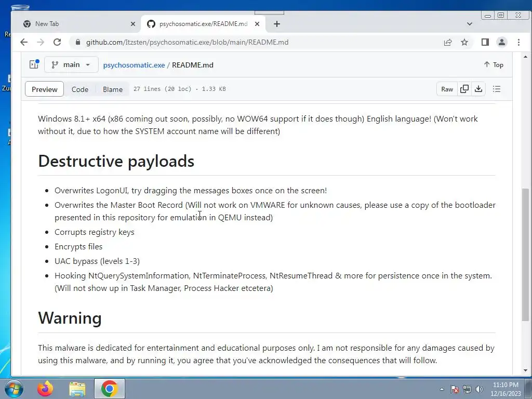532x399 pixels.
Task: Click the 'UAC bypass (levels 1-3)' bullet
Action: [x=97, y=261]
